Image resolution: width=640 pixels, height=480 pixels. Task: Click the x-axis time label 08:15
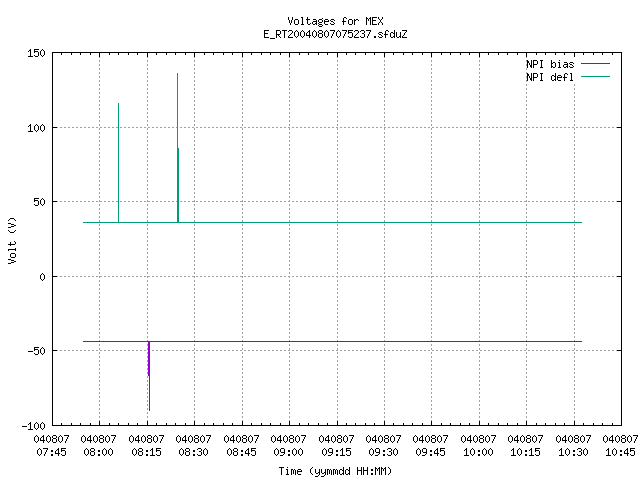[147, 452]
